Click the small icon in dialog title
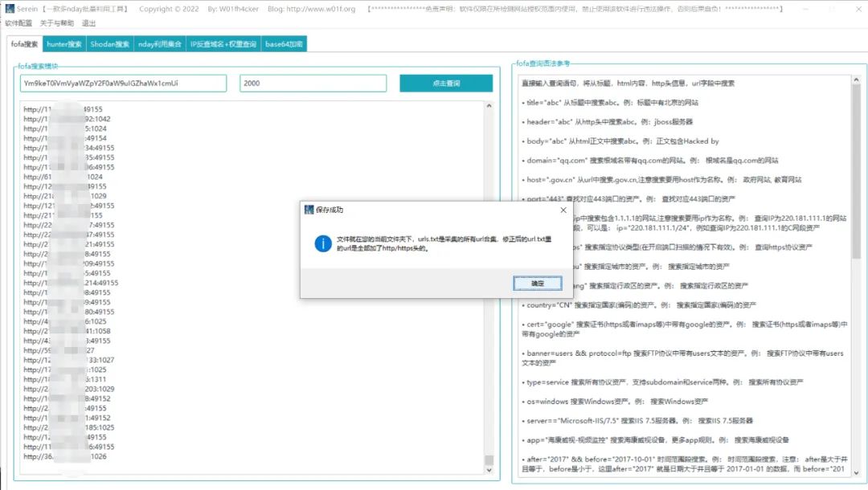Screen dimensions: 868x490 coord(309,210)
